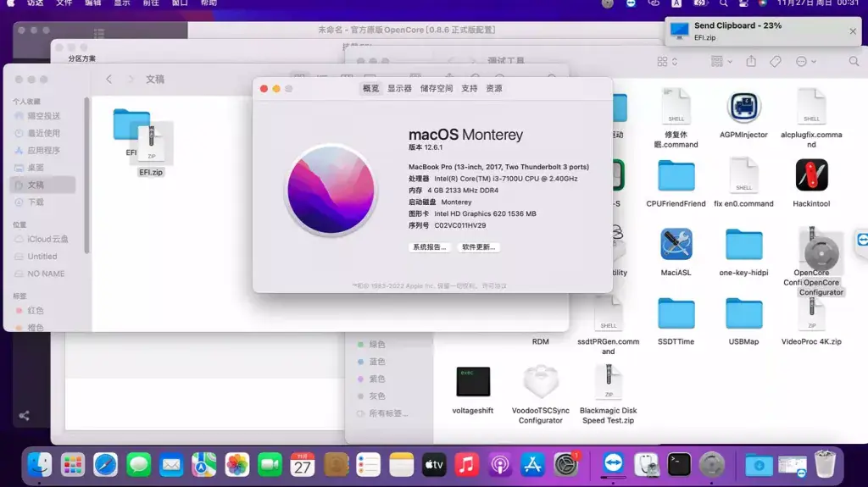
Task: Click the share icon in Finder toolbar
Action: pos(751,62)
